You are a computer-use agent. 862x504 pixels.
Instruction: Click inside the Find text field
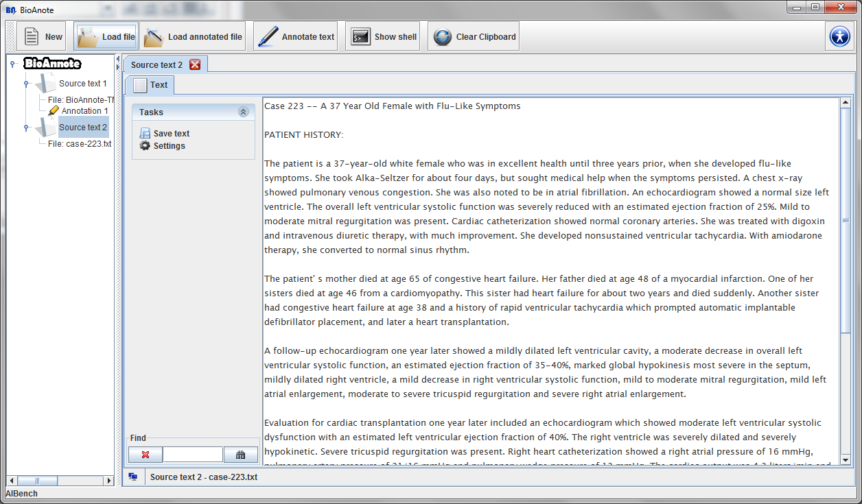coord(193,455)
